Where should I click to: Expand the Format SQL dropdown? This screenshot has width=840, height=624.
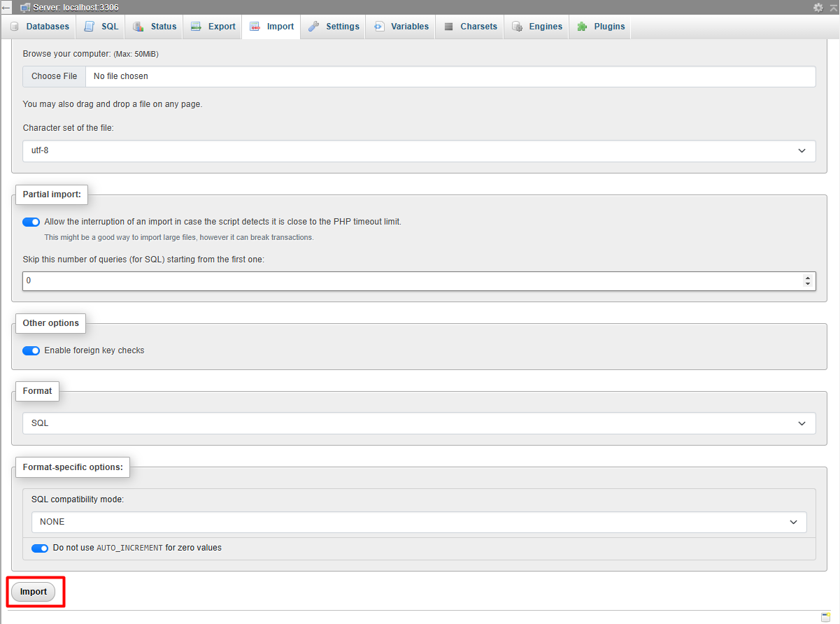(419, 423)
